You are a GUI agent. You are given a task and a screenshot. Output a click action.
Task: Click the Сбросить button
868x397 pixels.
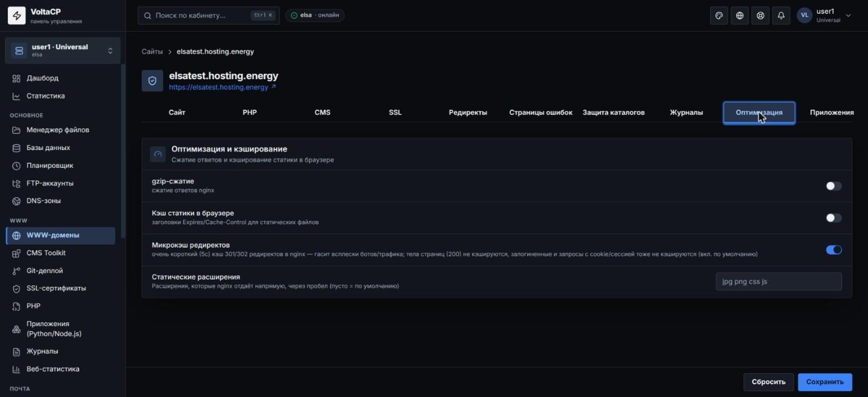(768, 382)
